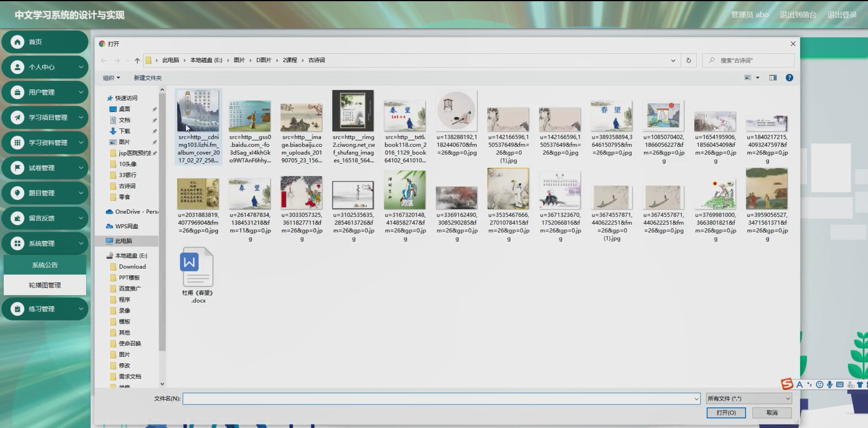Screen dimensions: 868x428
Task: Toggle the preview pane icon
Action: [773, 78]
